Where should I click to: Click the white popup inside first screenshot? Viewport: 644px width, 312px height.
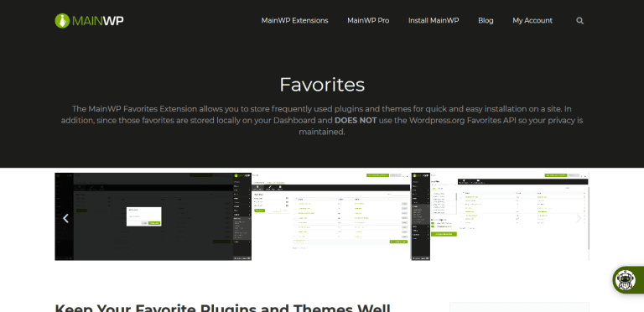click(143, 216)
